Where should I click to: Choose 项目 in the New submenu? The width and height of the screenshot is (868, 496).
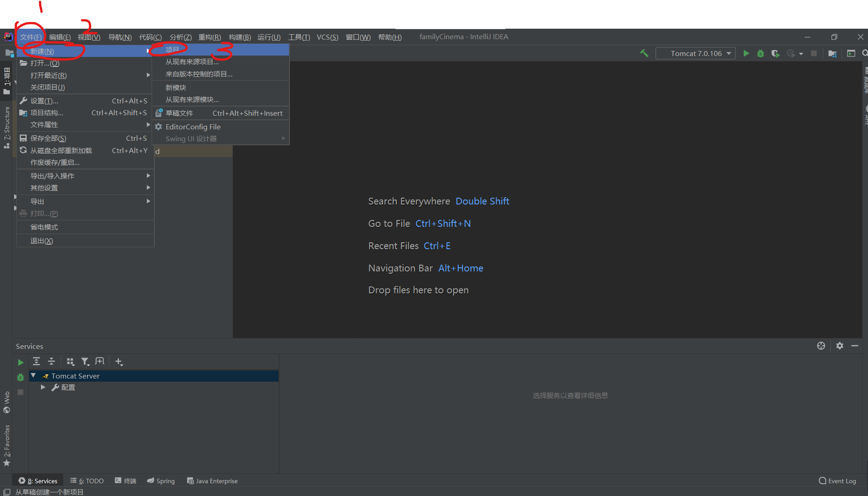[221, 50]
